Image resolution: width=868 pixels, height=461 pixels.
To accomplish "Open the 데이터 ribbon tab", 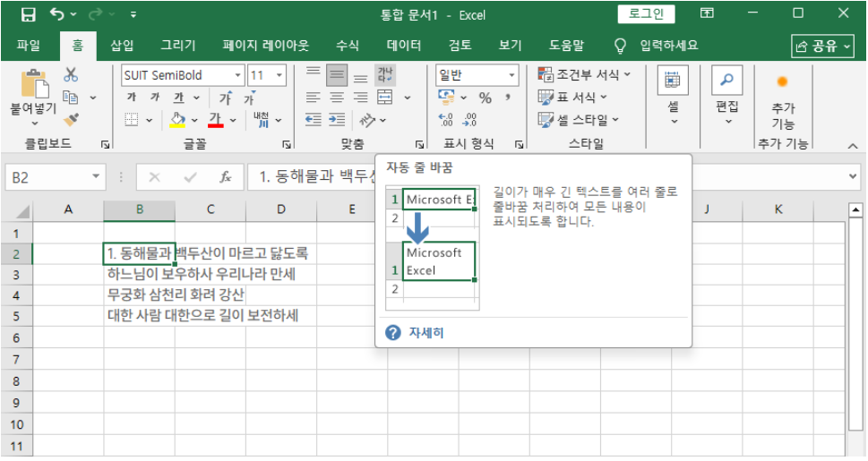I will click(404, 46).
